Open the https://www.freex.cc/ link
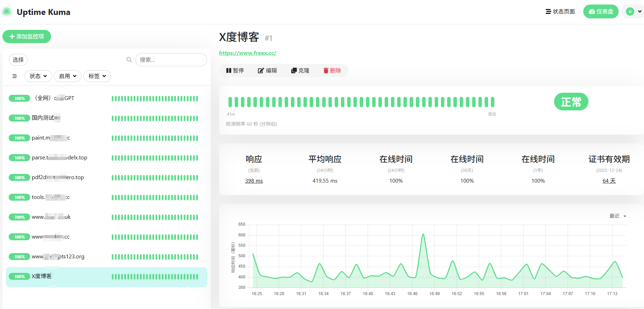The height and width of the screenshot is (309, 644). [248, 53]
